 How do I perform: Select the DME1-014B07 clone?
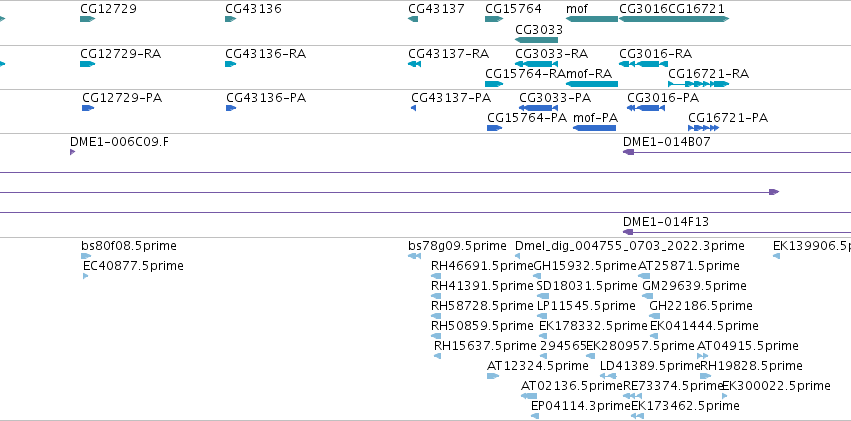(x=737, y=152)
